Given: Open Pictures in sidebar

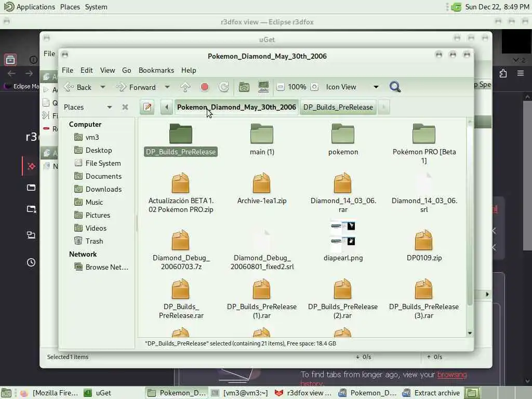Looking at the screenshot, I should tap(92, 215).
